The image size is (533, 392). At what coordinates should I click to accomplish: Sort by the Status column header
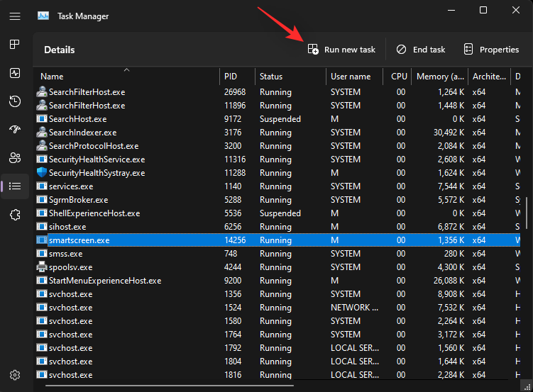point(271,77)
